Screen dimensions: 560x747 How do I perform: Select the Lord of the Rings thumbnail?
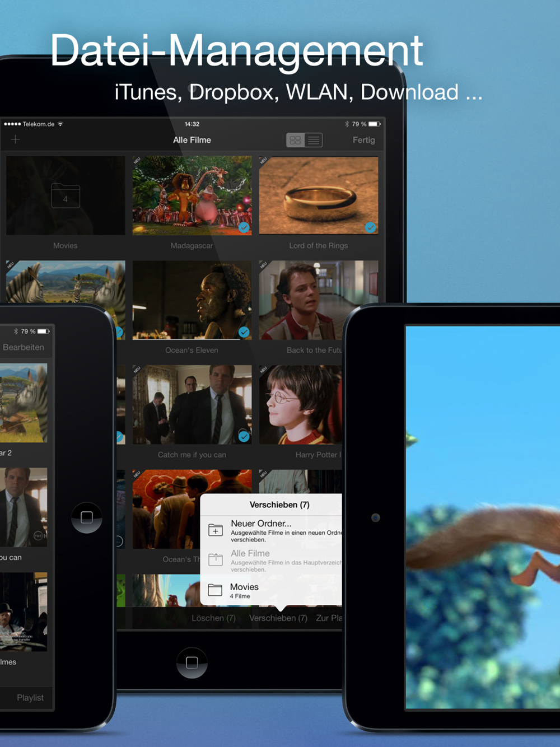tap(319, 195)
